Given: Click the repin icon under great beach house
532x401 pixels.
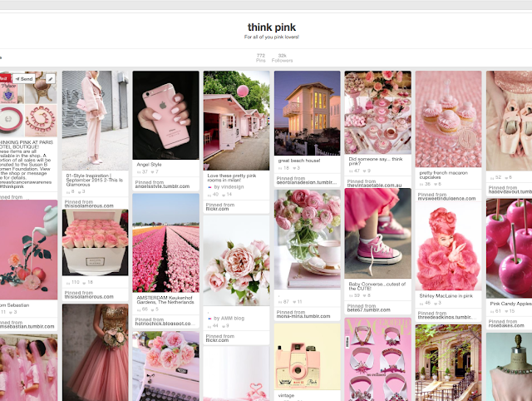Looking at the screenshot, I should (280, 168).
